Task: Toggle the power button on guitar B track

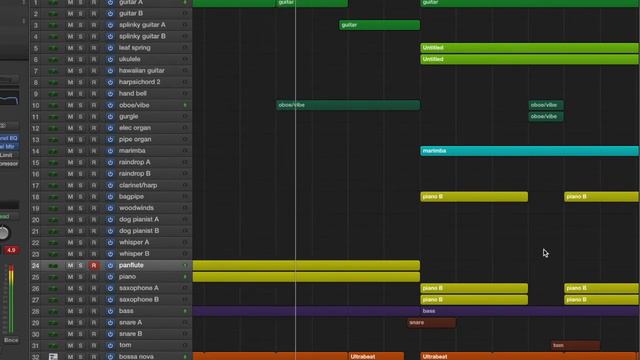Action: tap(110, 13)
